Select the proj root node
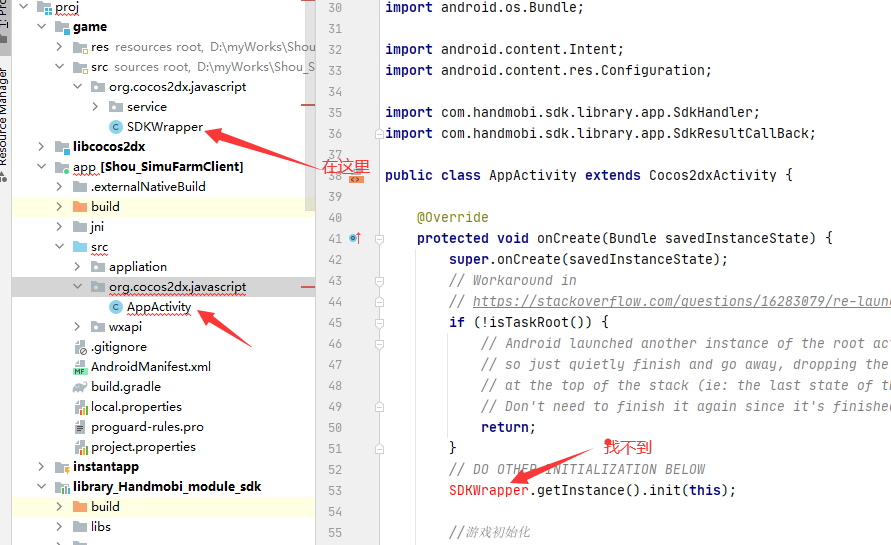 pos(66,7)
